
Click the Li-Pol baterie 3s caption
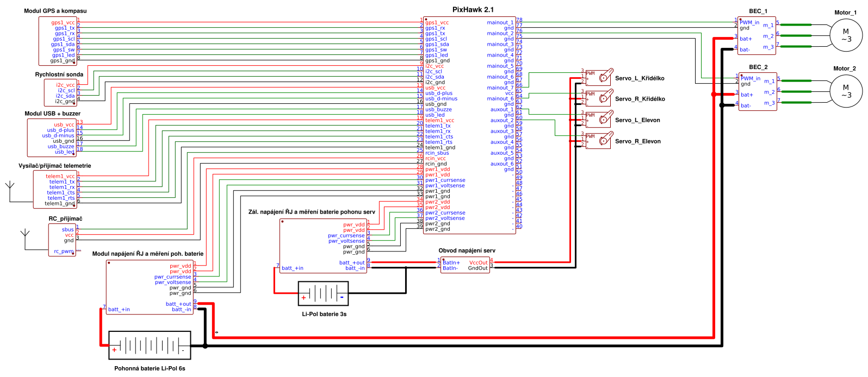(324, 314)
